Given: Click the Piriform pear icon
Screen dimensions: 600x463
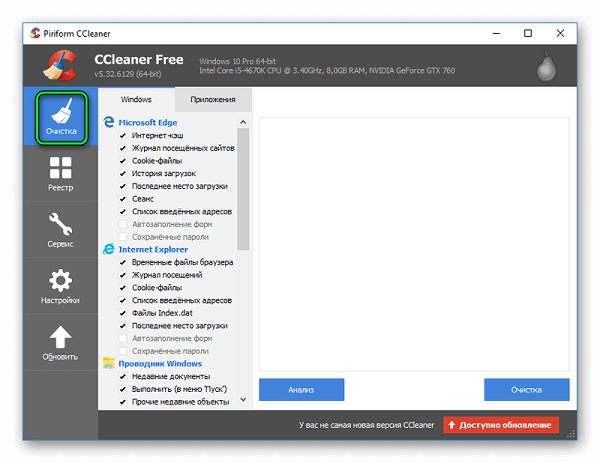Looking at the screenshot, I should click(x=546, y=67).
